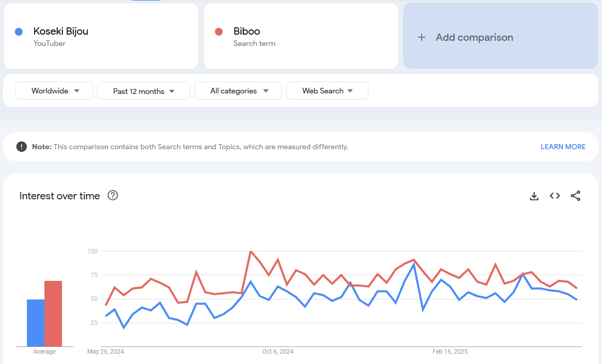The image size is (602, 364).
Task: Click the LEARN MORE link
Action: (x=563, y=147)
